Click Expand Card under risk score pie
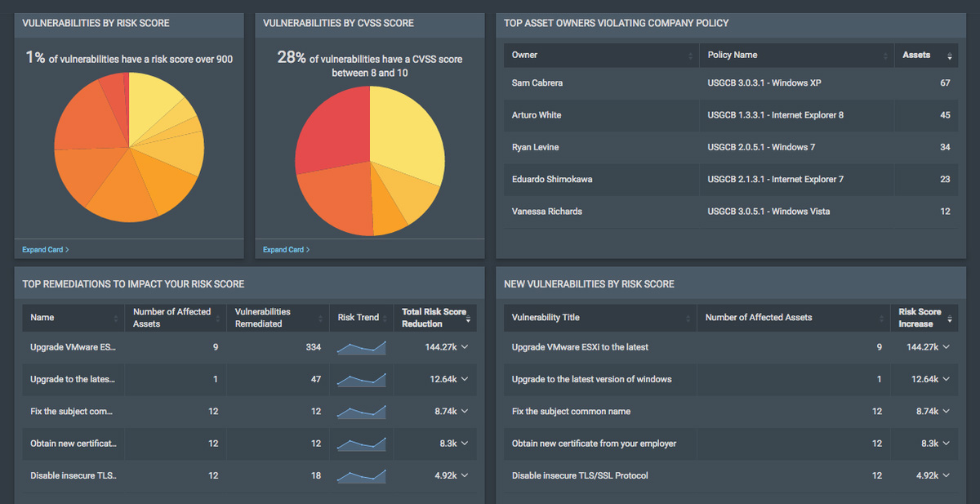980x504 pixels. [45, 249]
